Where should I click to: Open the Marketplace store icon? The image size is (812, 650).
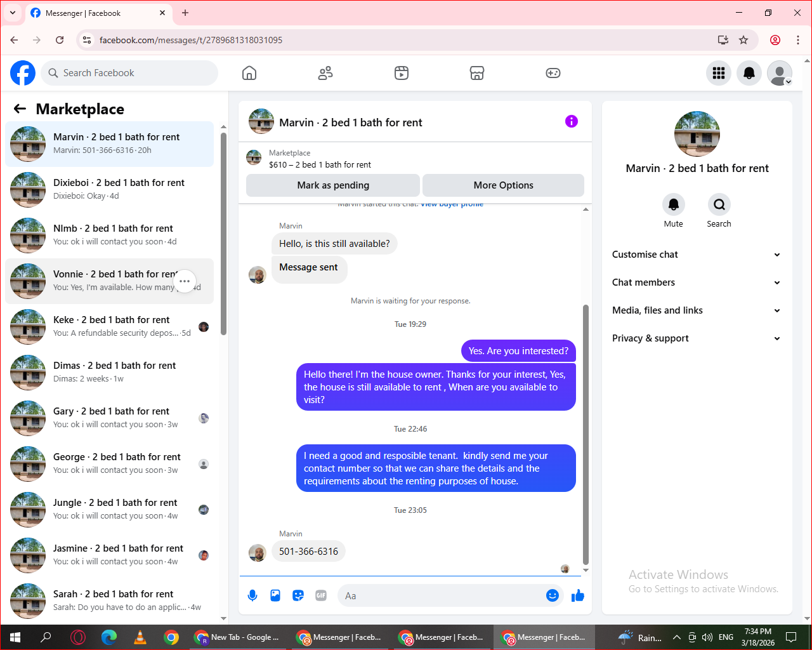tap(477, 73)
